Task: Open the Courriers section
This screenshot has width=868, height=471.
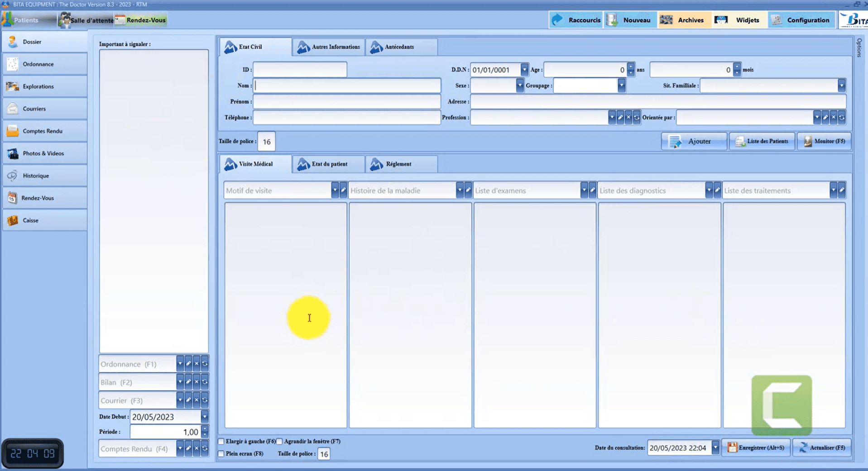Action: [34, 109]
